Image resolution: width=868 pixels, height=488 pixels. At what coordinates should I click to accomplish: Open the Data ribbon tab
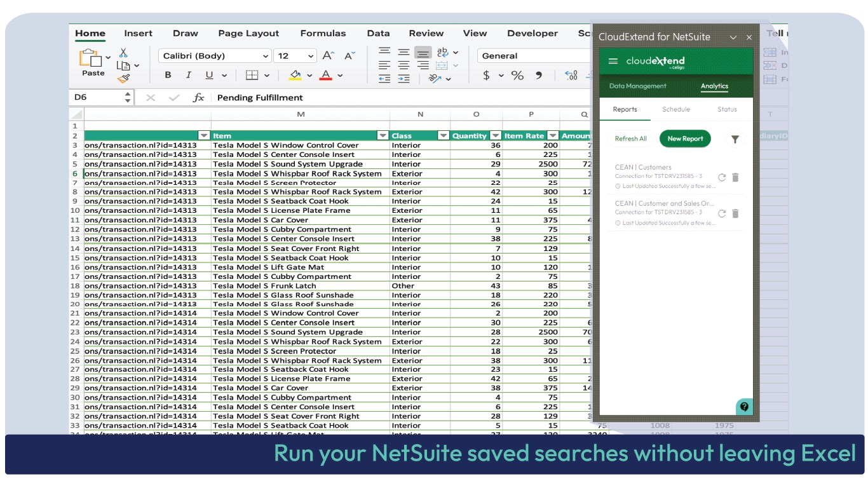point(378,33)
